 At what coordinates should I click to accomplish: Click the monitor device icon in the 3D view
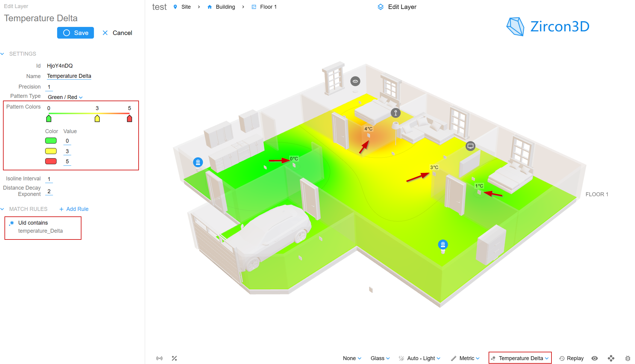click(470, 146)
